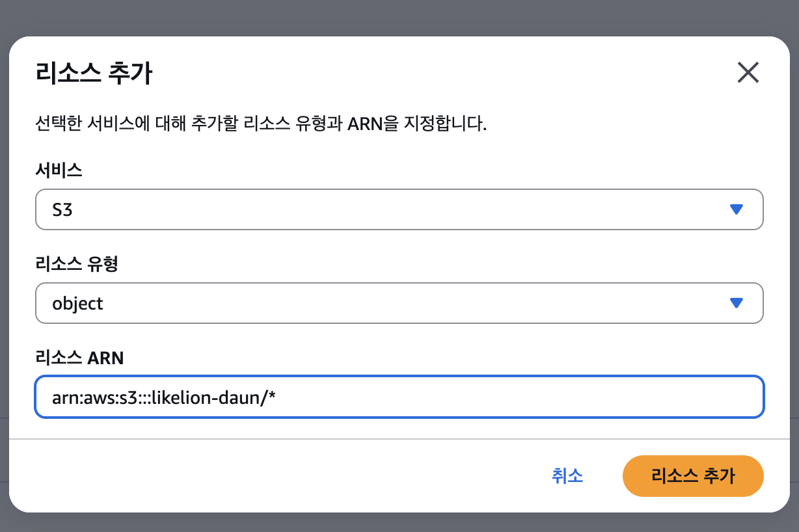Close the 리소스 추가 dialog with X icon
Image resolution: width=799 pixels, height=532 pixels.
(x=748, y=73)
